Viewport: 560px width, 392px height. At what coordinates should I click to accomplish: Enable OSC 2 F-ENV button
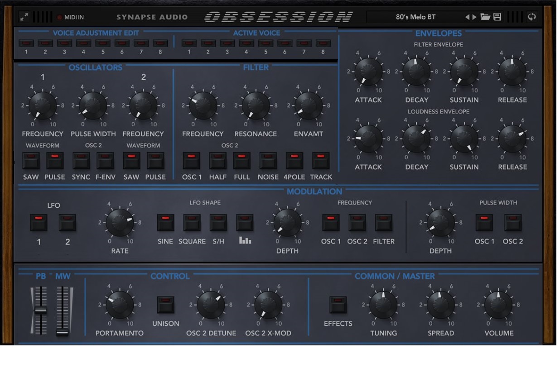click(105, 161)
